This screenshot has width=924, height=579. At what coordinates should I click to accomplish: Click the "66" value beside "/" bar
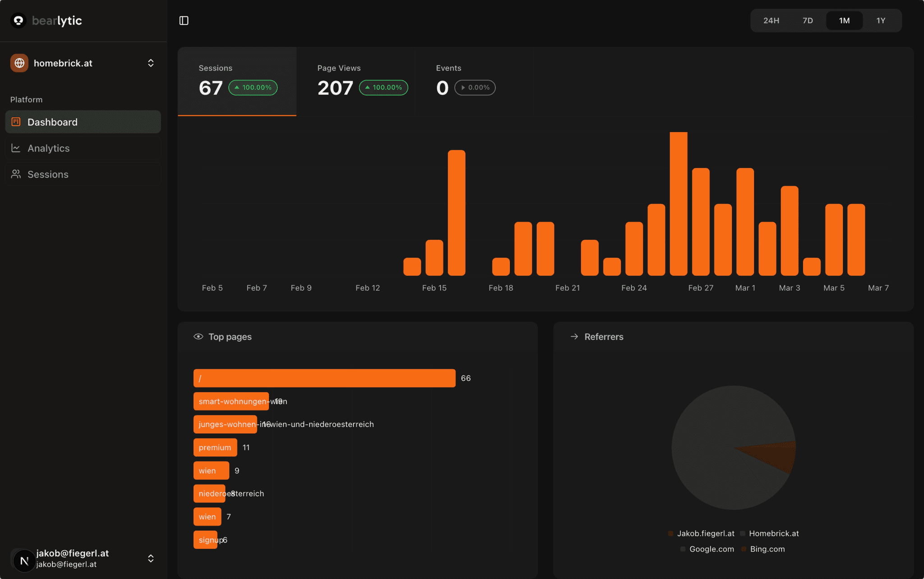pos(466,378)
